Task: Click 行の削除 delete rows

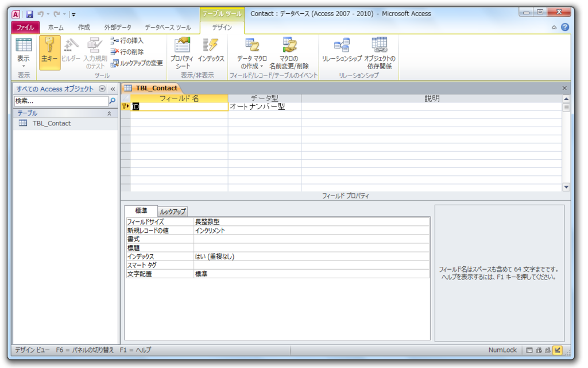Action: tap(127, 51)
